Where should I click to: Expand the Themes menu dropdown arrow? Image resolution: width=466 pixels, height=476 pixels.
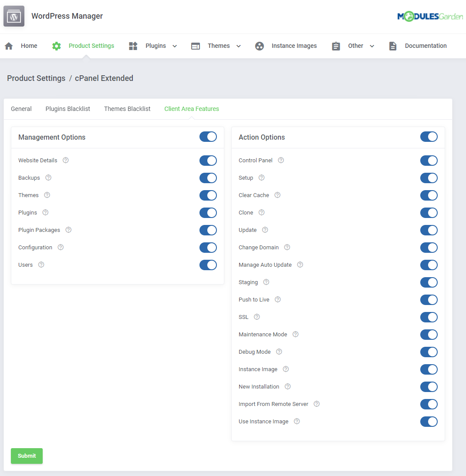[239, 46]
